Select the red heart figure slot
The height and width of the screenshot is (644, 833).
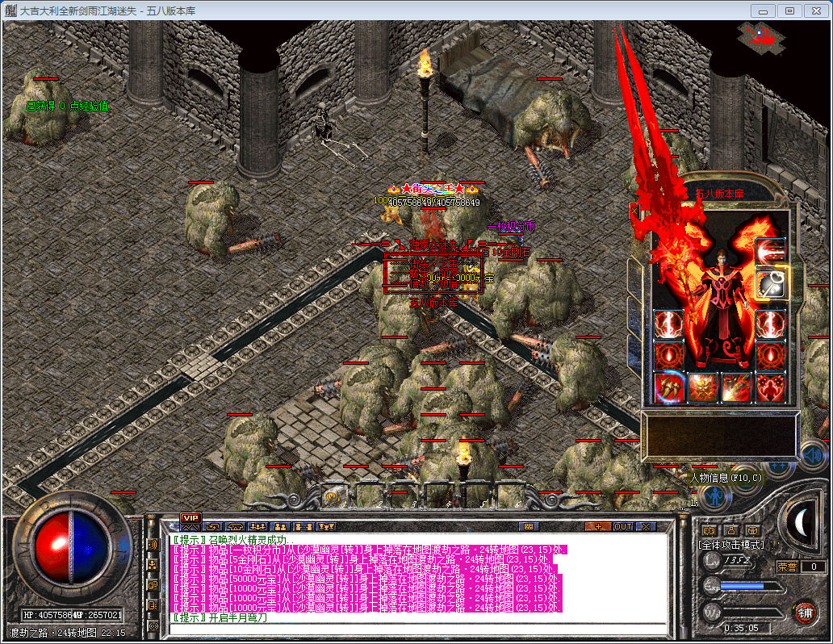(x=771, y=387)
